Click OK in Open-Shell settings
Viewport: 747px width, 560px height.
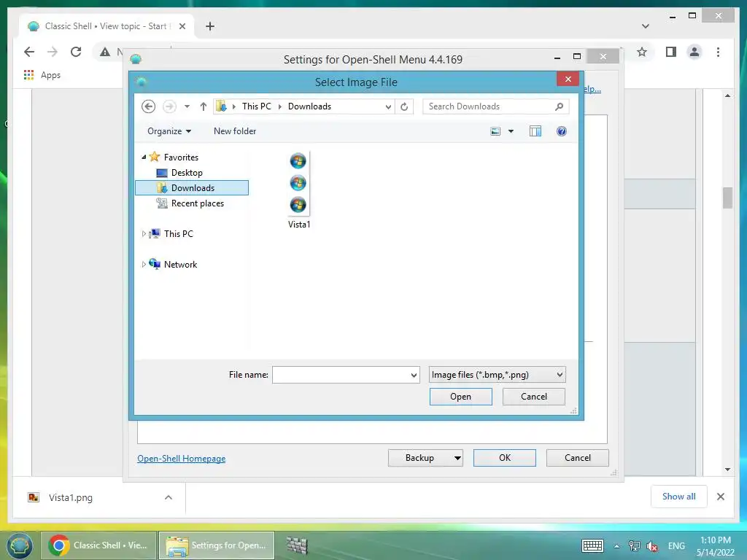pyautogui.click(x=505, y=458)
